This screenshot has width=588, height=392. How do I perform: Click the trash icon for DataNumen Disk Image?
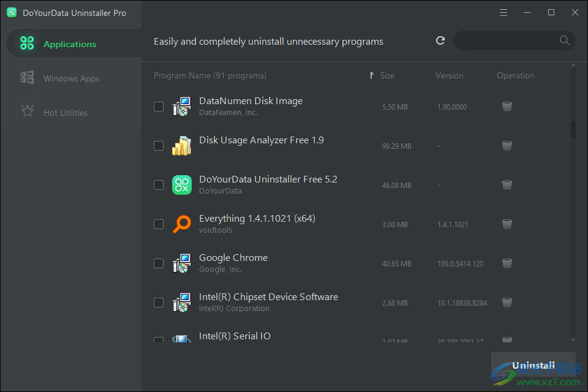[x=507, y=106]
